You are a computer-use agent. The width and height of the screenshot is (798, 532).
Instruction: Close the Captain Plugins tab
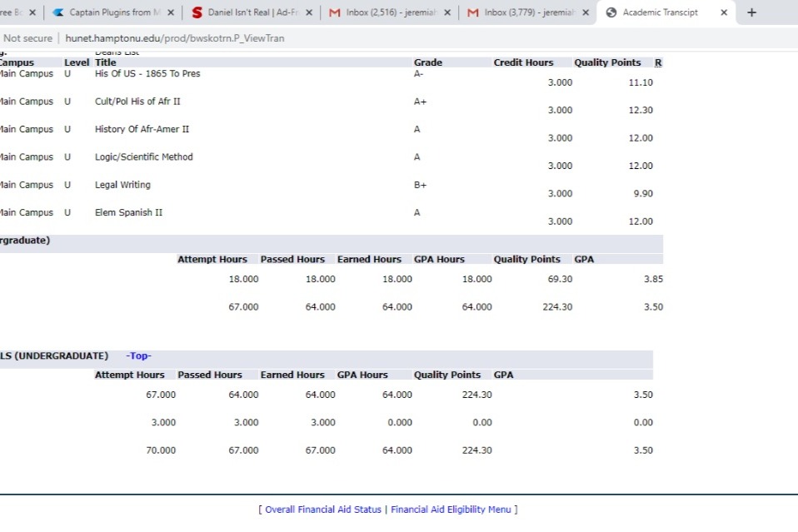pyautogui.click(x=171, y=12)
